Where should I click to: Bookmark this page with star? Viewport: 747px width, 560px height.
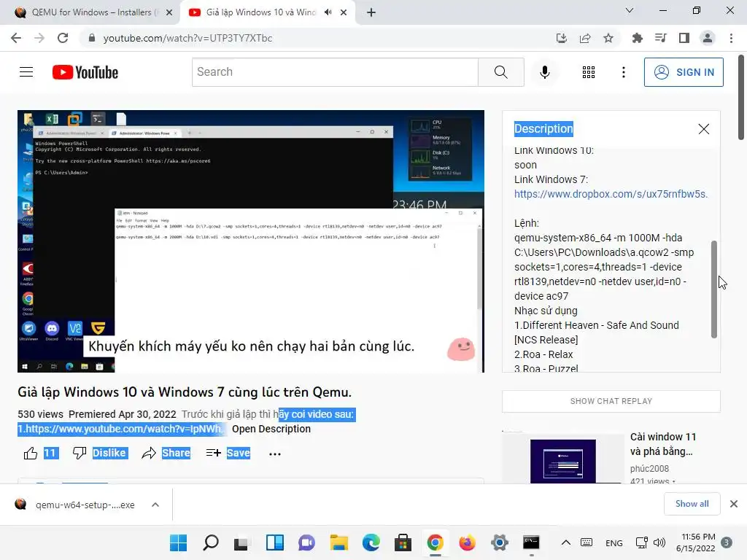point(608,38)
